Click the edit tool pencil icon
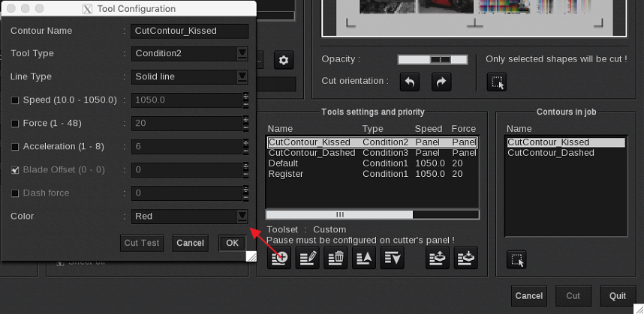The height and width of the screenshot is (314, 644). coord(309,259)
